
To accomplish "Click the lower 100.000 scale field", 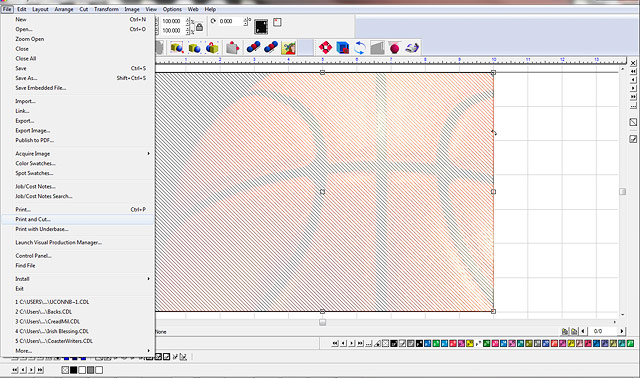I will coord(173,31).
